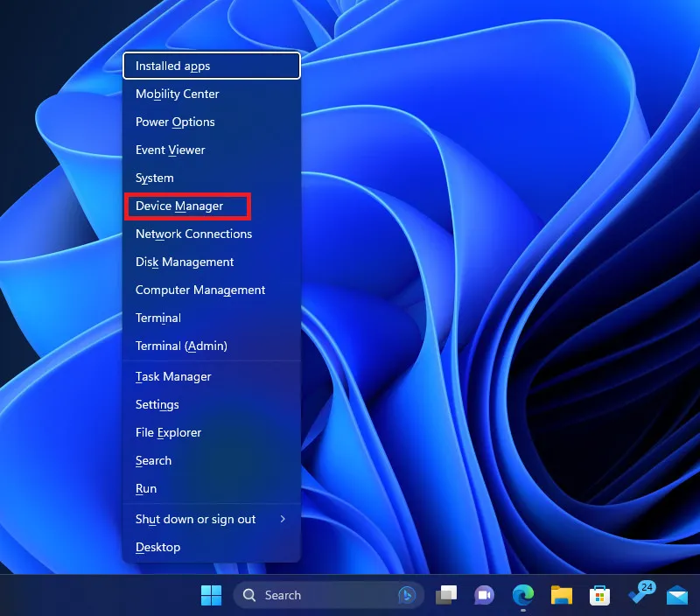Viewport: 700px width, 616px height.
Task: Open Task View from the taskbar
Action: [x=446, y=595]
